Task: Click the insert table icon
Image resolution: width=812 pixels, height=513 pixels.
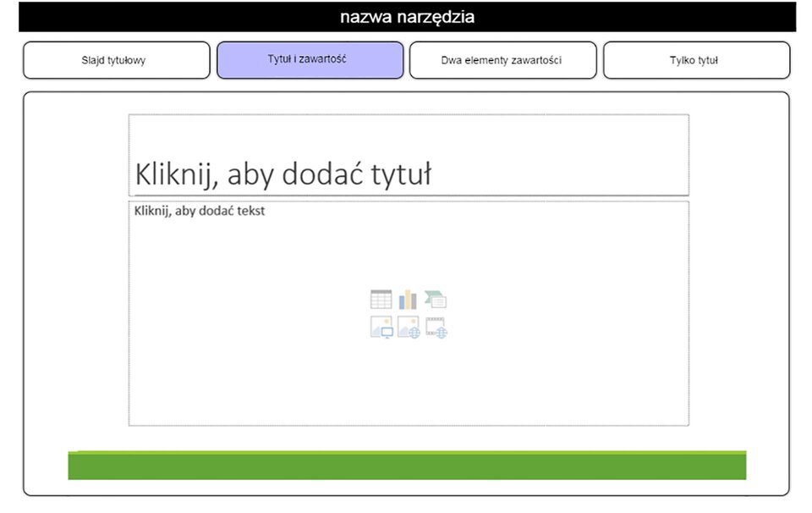Action: click(381, 300)
